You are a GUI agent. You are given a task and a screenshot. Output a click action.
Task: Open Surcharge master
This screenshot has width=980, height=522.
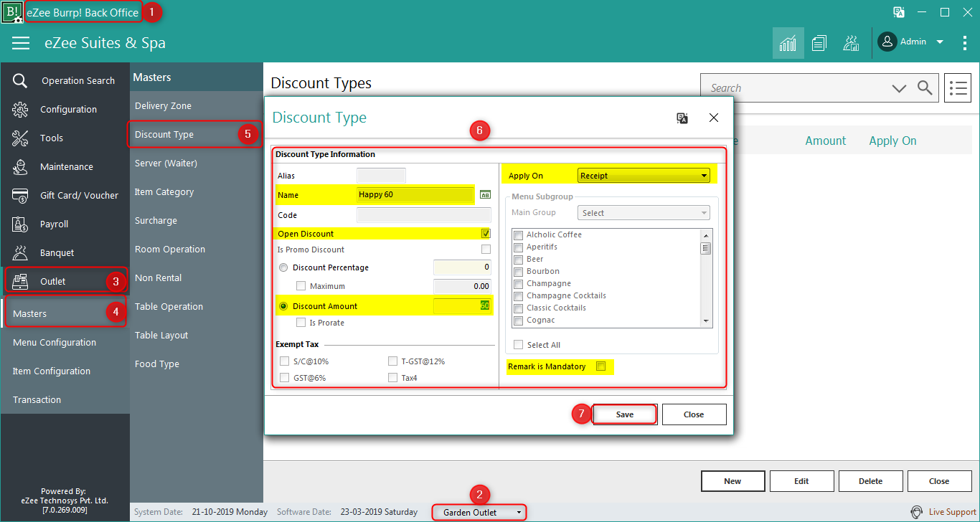[x=156, y=221]
